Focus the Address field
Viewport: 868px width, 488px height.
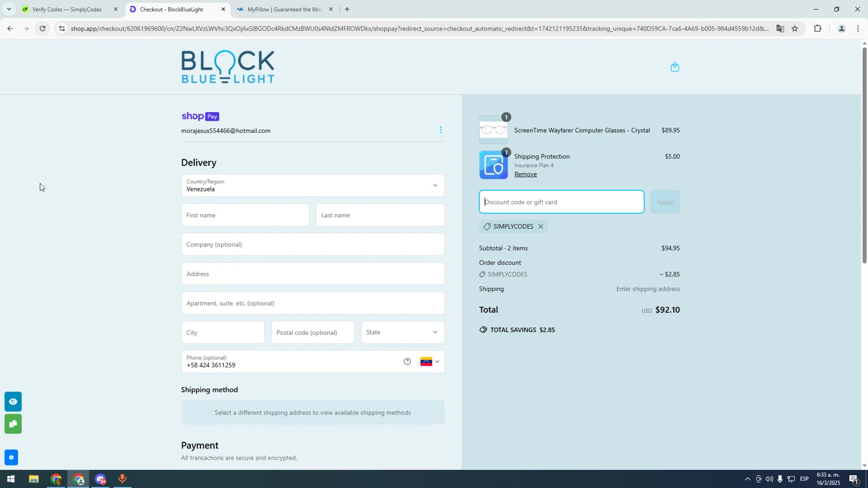coord(313,274)
